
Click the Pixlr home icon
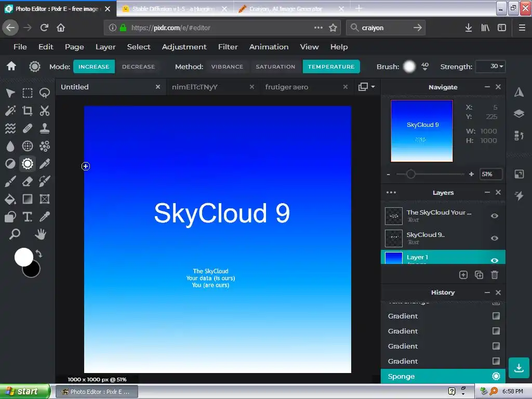click(11, 66)
